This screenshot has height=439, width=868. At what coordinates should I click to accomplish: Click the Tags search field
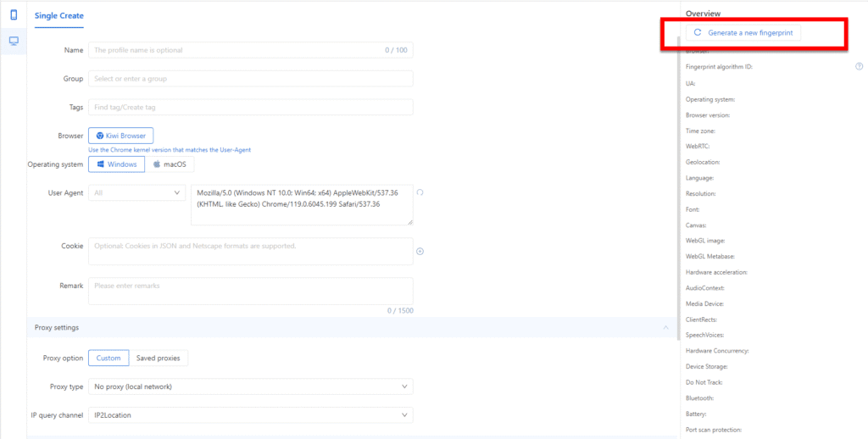click(x=251, y=108)
